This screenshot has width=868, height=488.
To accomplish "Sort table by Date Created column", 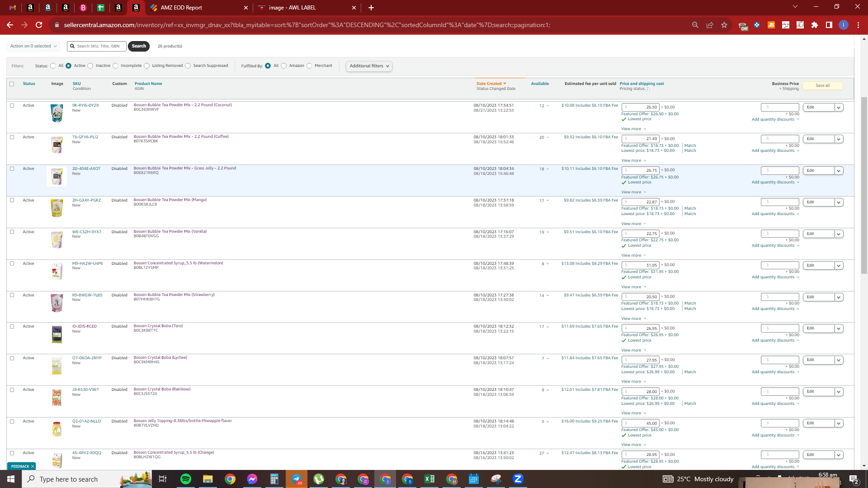I will pyautogui.click(x=491, y=84).
